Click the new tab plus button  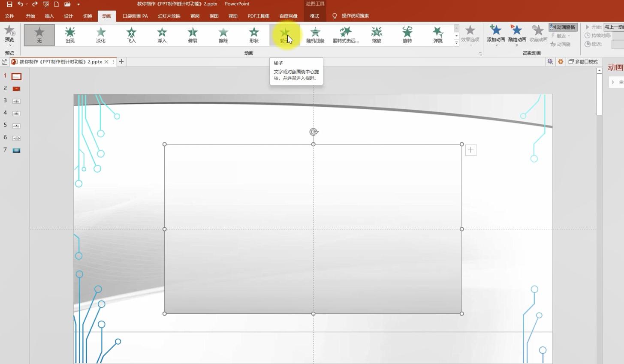(x=121, y=62)
